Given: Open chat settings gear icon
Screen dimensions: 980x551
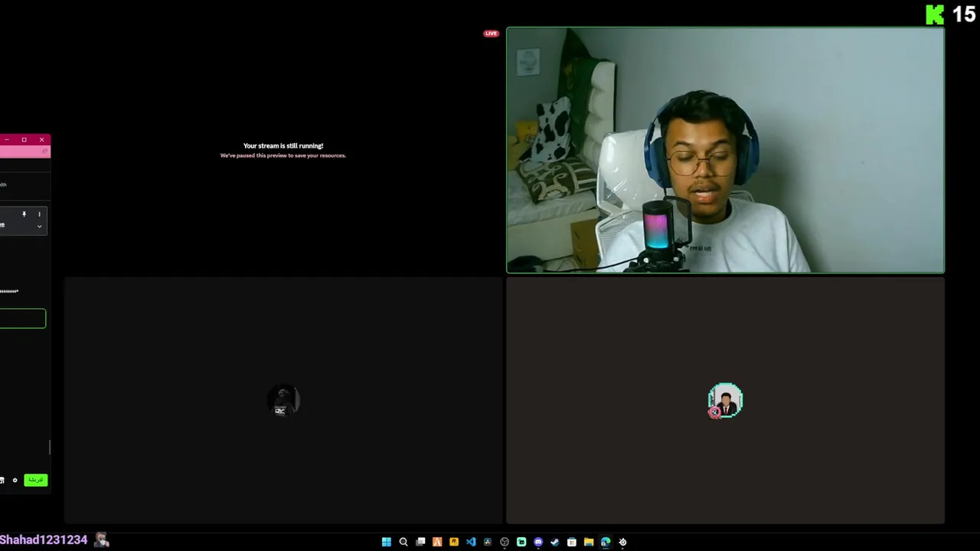Looking at the screenshot, I should (x=15, y=481).
